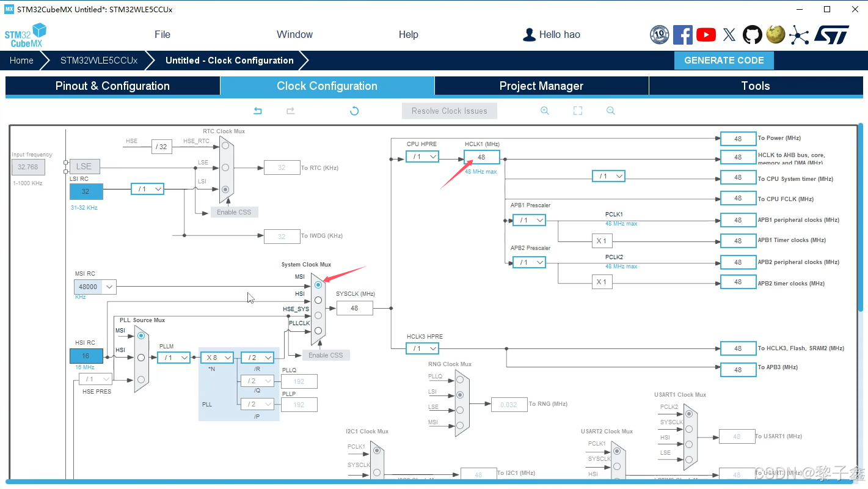Open the YouTube icon link

click(706, 35)
